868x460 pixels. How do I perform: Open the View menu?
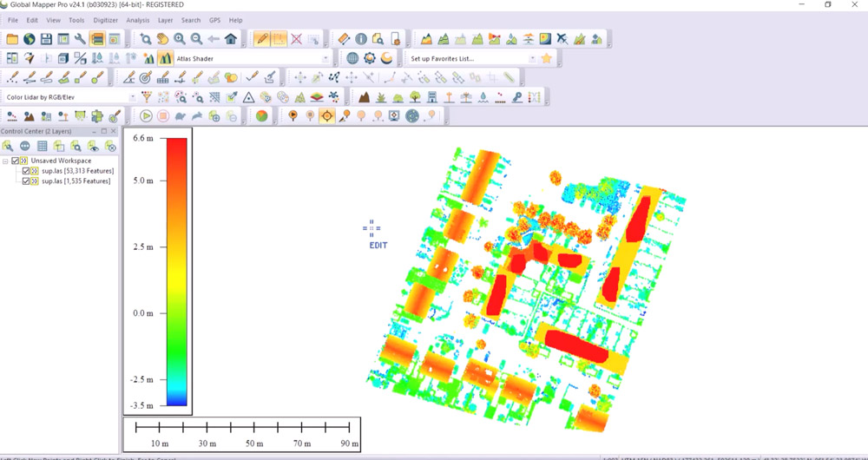tap(53, 20)
